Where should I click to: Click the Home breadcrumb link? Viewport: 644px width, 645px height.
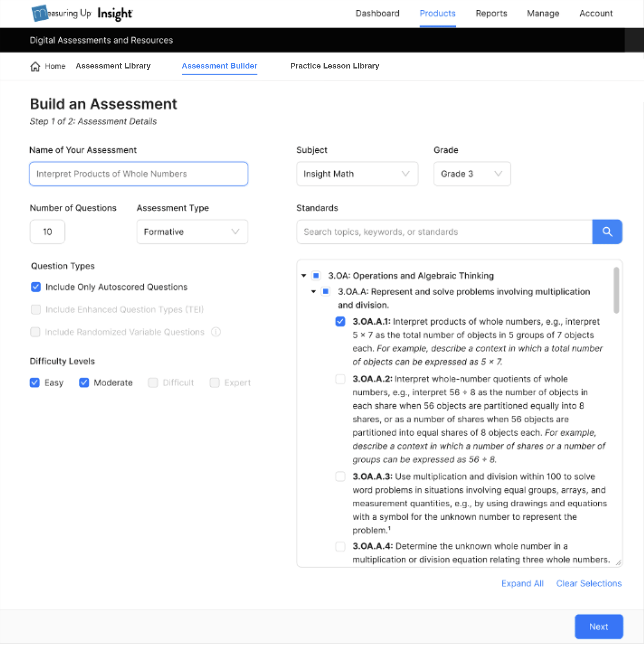pos(55,66)
